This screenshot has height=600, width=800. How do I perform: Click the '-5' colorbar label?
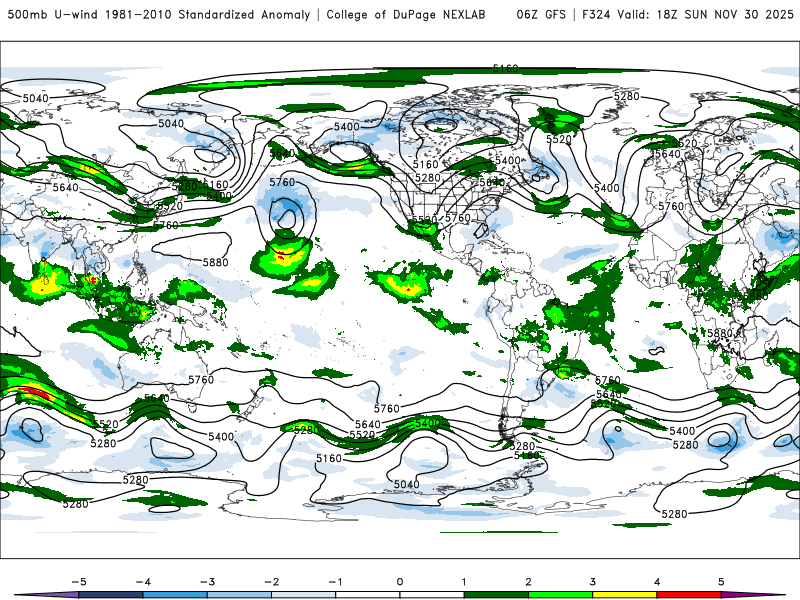pos(79,582)
